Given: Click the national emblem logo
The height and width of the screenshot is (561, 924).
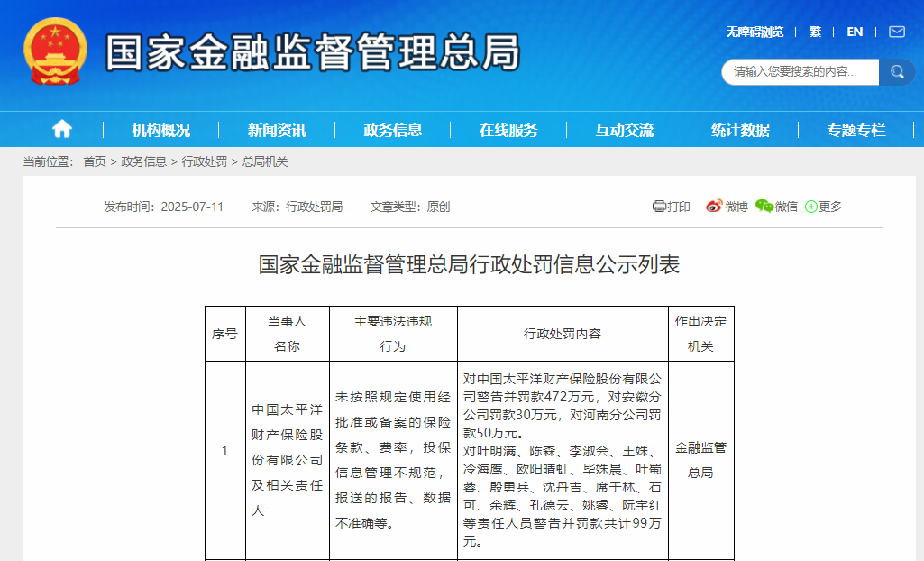Looking at the screenshot, I should 55,51.
